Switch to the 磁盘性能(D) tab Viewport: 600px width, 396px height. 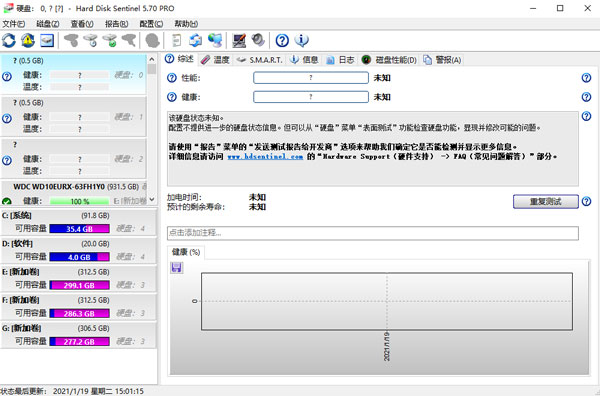[x=389, y=60]
